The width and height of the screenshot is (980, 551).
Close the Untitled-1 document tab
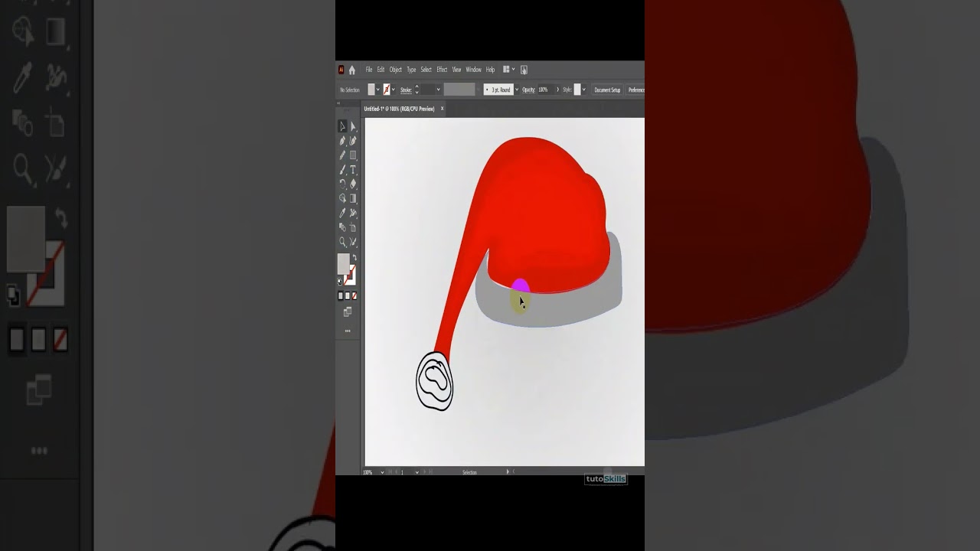[x=442, y=109]
